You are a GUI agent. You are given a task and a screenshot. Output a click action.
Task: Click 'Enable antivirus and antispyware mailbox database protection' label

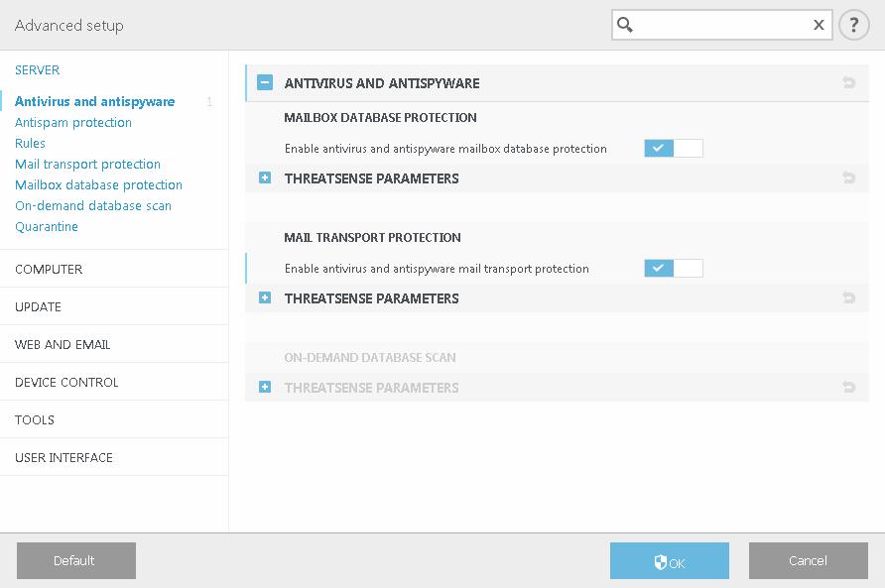coord(445,149)
